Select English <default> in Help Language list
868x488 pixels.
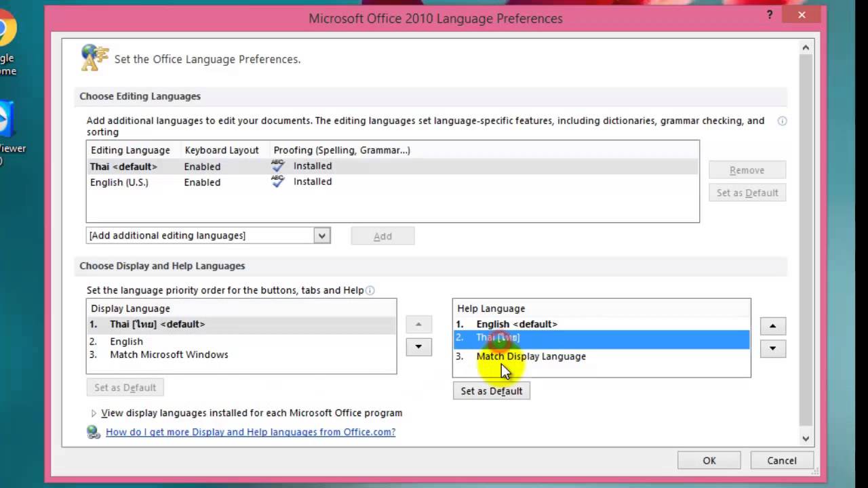pyautogui.click(x=601, y=324)
